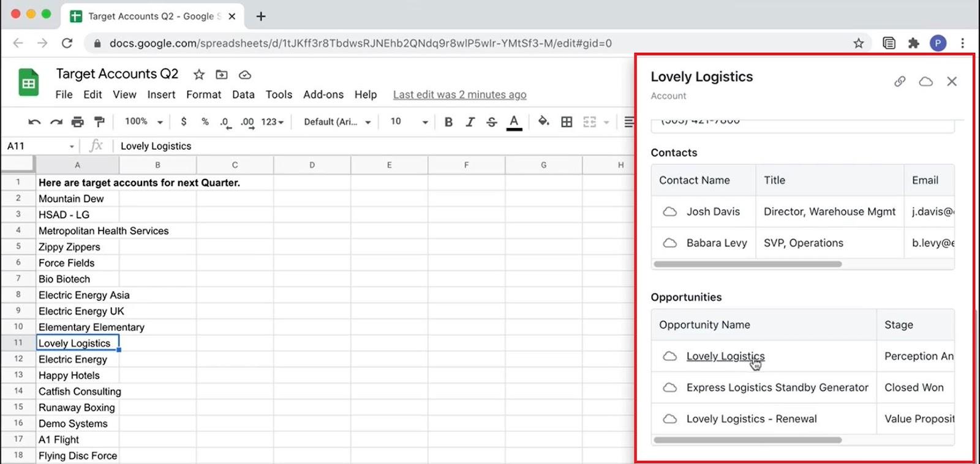
Task: Open the Borders tool
Action: (x=567, y=122)
